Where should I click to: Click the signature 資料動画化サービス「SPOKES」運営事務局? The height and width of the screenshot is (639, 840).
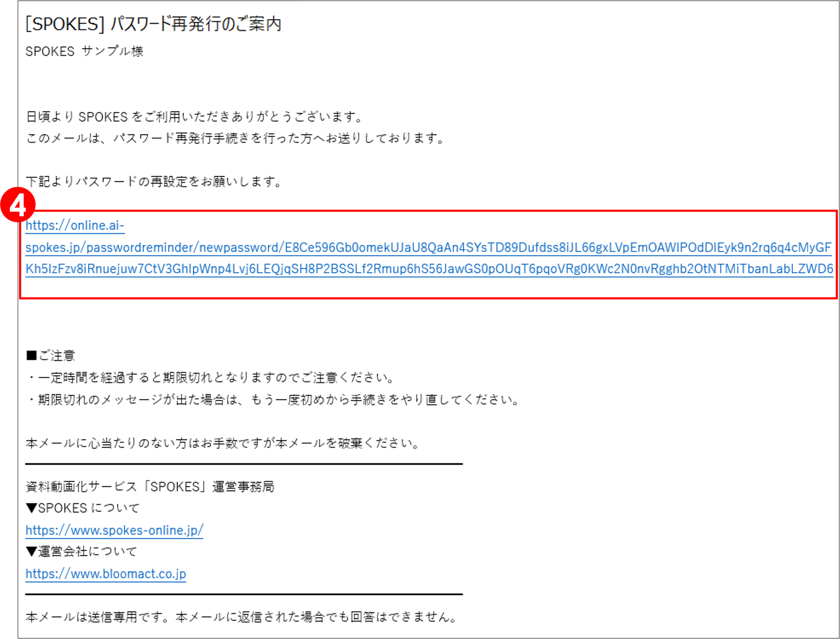click(150, 487)
